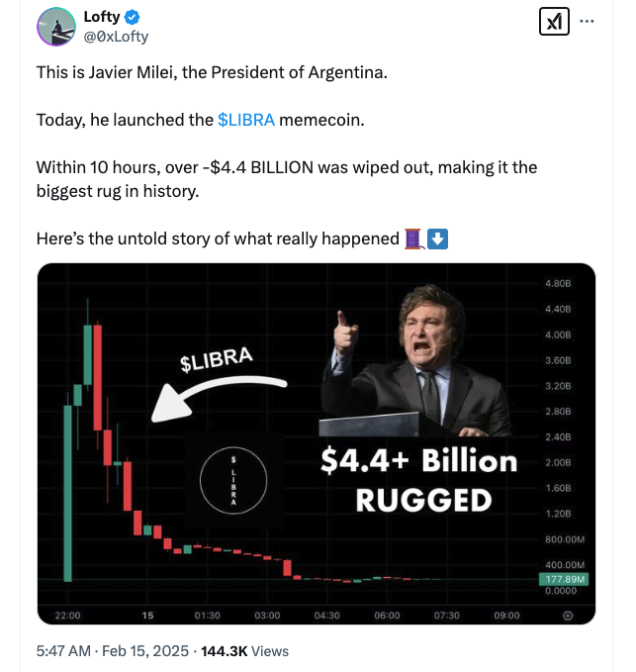Click the 09:00 time axis label
This screenshot has height=672, width=636.
(x=506, y=615)
